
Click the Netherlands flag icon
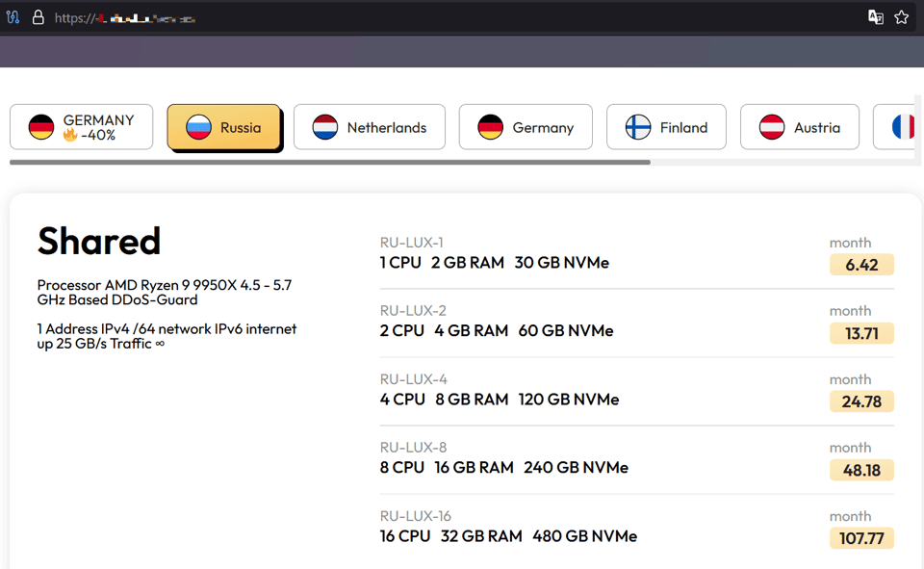pyautogui.click(x=325, y=127)
